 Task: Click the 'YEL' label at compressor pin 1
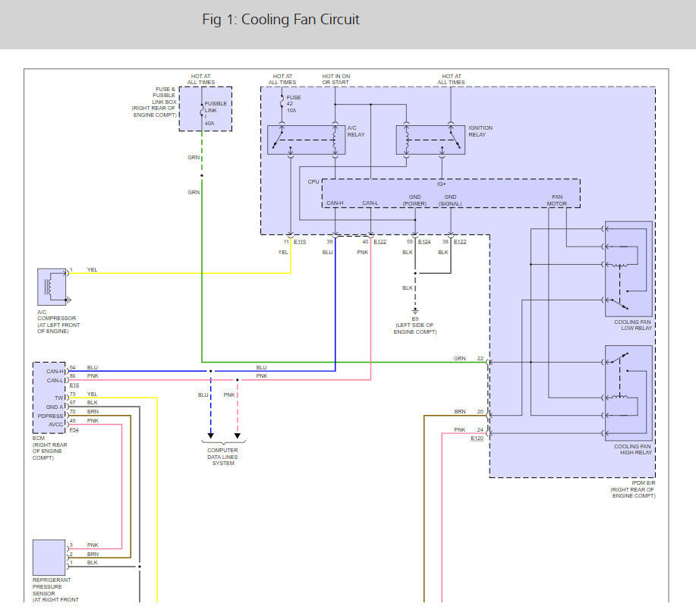click(92, 270)
